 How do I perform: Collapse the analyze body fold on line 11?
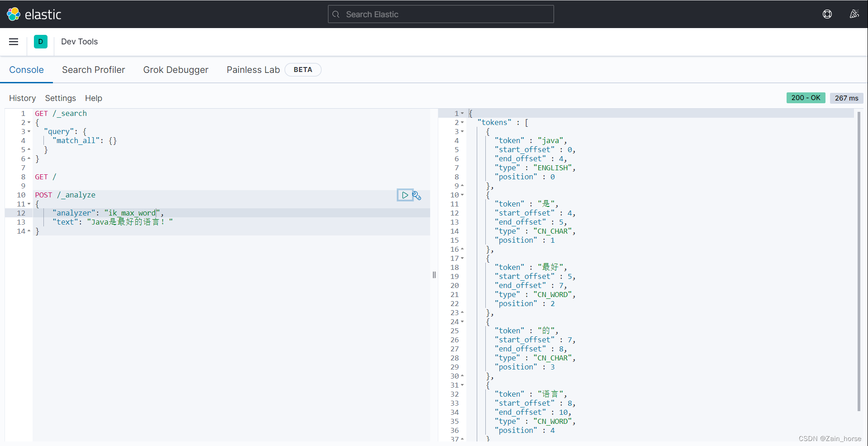point(29,204)
